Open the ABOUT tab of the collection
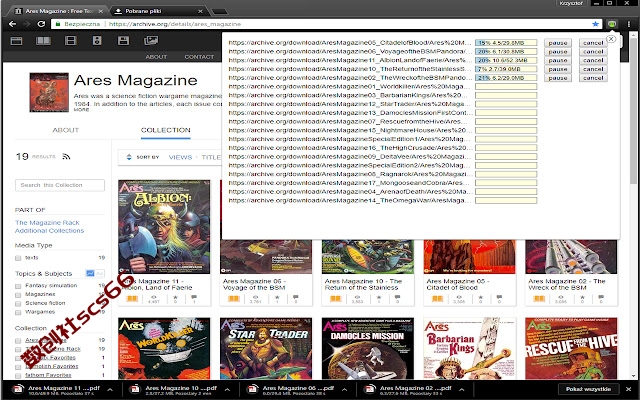 65,130
